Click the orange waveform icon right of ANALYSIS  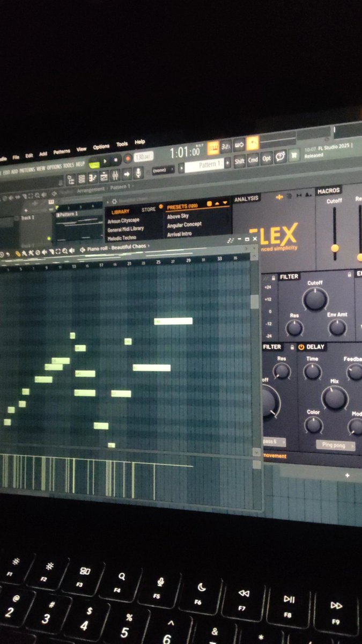[x=279, y=197]
